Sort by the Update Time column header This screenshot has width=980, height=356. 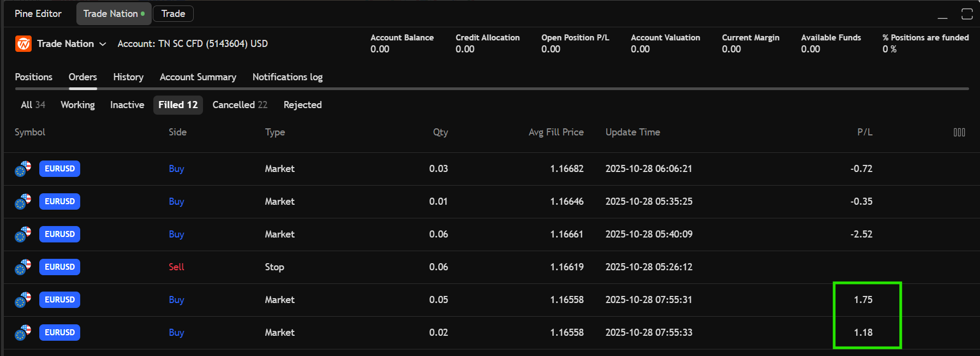pyautogui.click(x=632, y=132)
